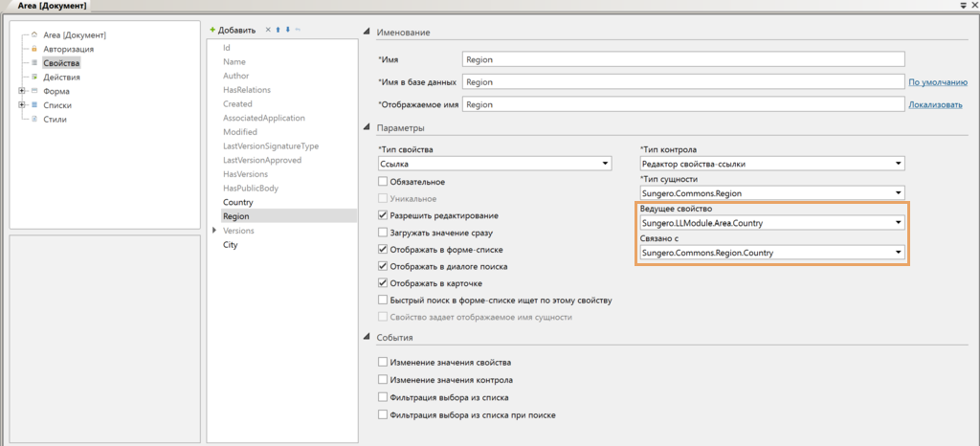Image resolution: width=980 pixels, height=446 pixels.
Task: Open the Тип контрола dropdown
Action: (x=898, y=165)
